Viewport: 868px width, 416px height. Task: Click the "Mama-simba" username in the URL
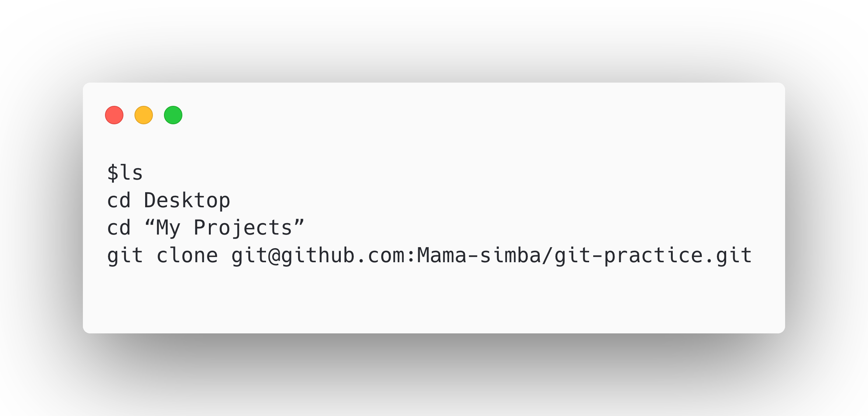point(479,255)
